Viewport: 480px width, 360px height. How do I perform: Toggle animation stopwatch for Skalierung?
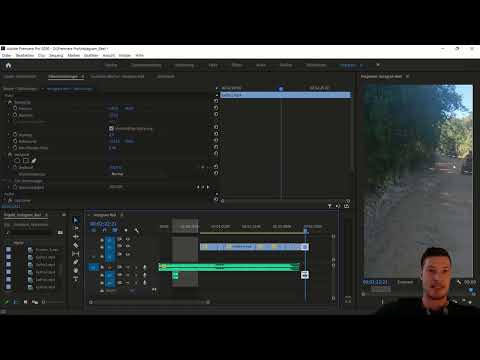pyautogui.click(x=15, y=115)
